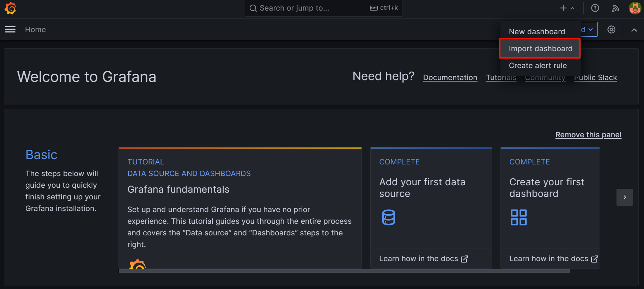Screen dimensions: 644x289
Task: Click the Search or jump to field
Action: point(323,8)
